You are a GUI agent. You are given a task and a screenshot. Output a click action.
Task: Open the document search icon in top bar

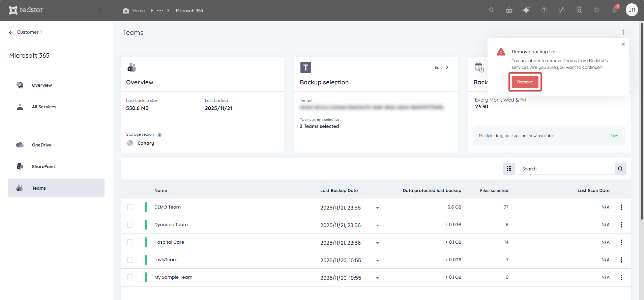(x=579, y=10)
